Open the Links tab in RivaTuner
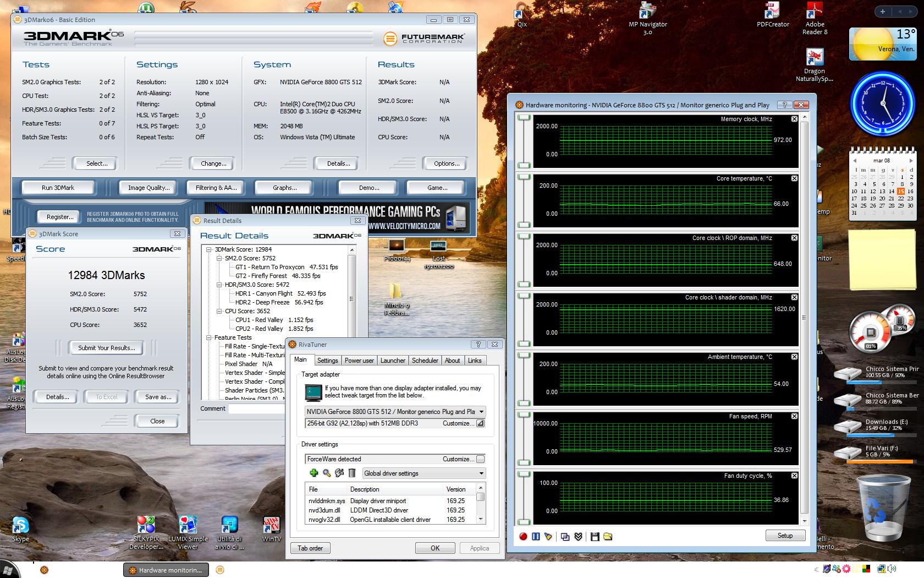Viewport: 924px width, 578px height. point(475,361)
